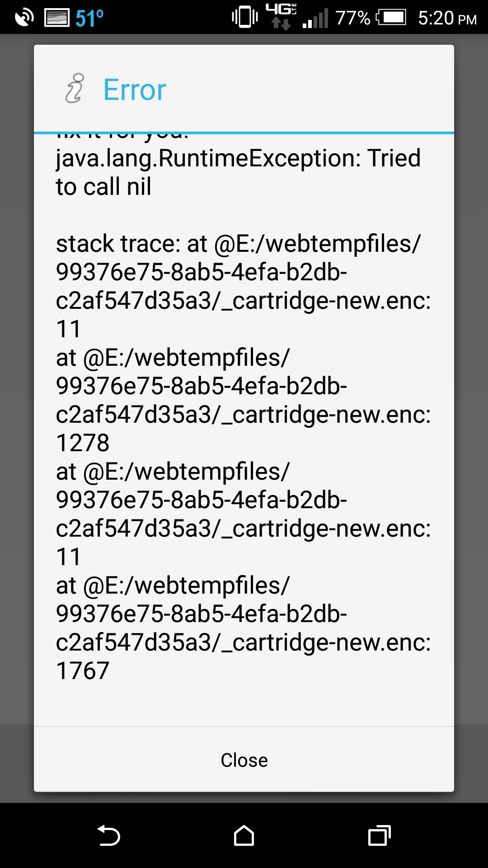Viewport: 488px width, 868px height.
Task: Tap the blue Error title text
Action: [135, 90]
